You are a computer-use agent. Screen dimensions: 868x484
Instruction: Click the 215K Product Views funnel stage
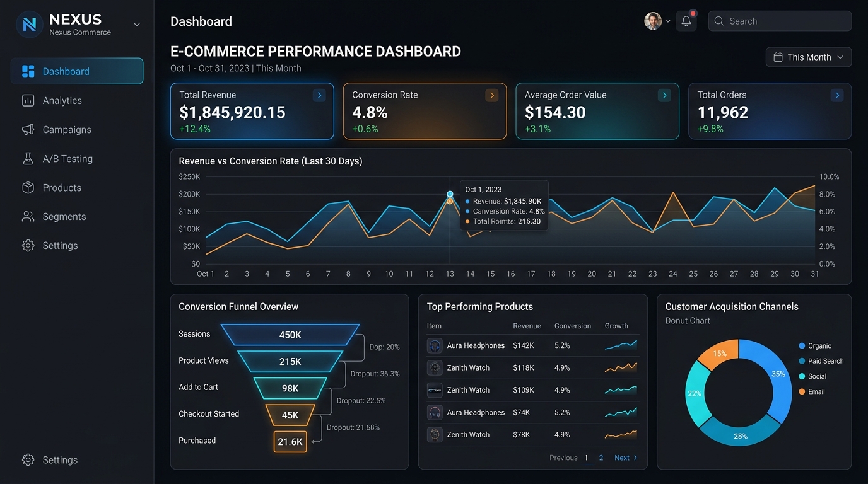click(290, 361)
